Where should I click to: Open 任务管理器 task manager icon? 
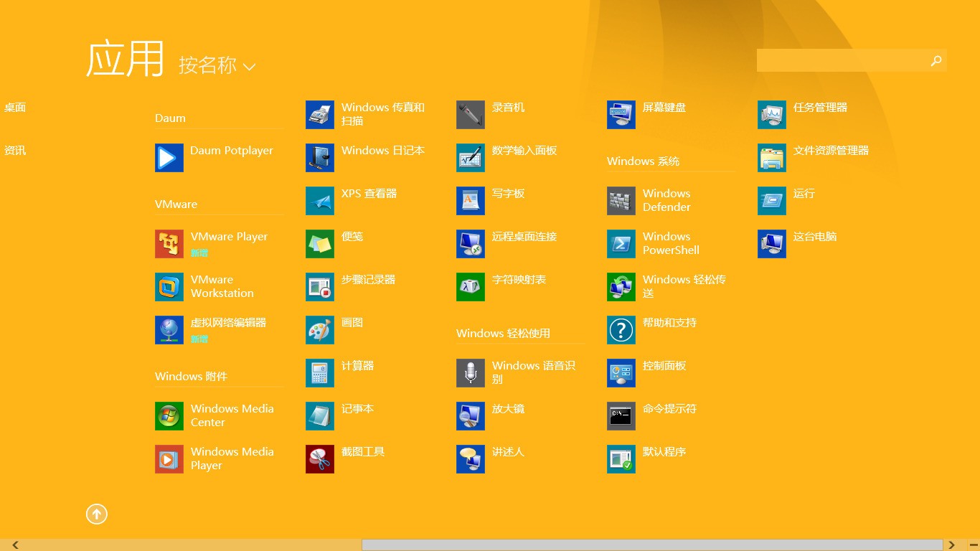coord(772,115)
